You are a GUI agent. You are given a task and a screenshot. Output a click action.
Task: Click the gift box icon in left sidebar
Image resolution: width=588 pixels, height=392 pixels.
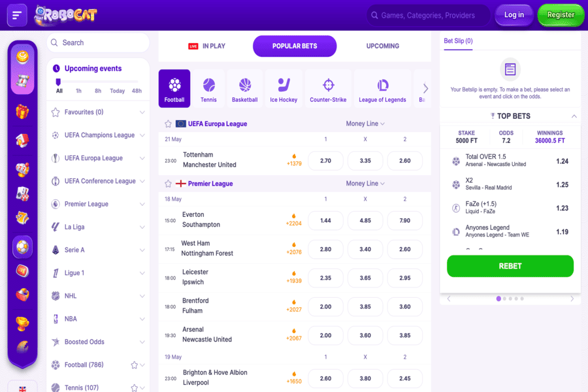[22, 112]
